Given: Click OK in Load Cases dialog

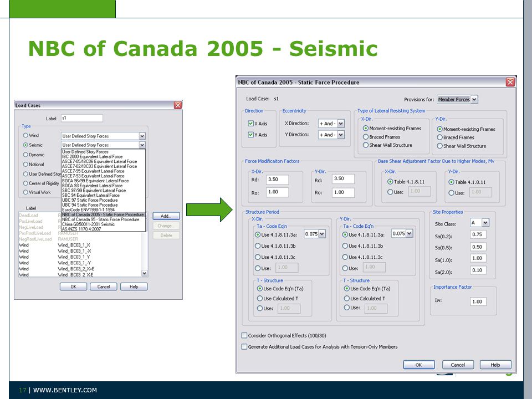Looking at the screenshot, I should pyautogui.click(x=73, y=287).
